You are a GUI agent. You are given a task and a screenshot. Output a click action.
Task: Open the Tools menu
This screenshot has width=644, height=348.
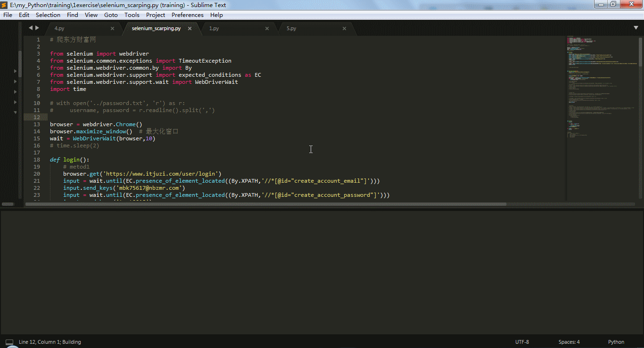[132, 15]
